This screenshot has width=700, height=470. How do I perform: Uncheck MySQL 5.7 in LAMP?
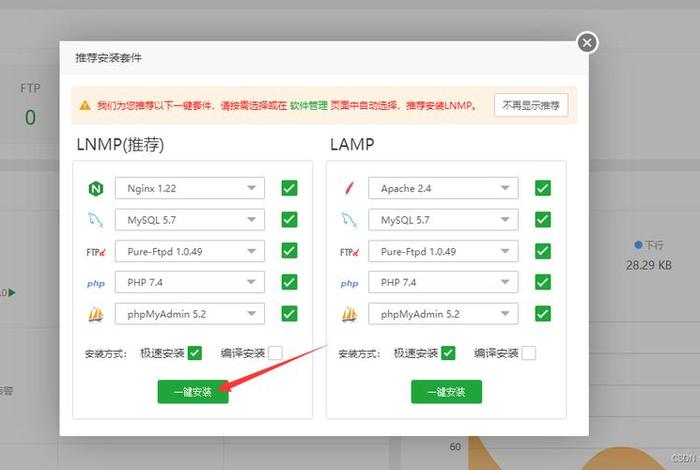click(543, 219)
